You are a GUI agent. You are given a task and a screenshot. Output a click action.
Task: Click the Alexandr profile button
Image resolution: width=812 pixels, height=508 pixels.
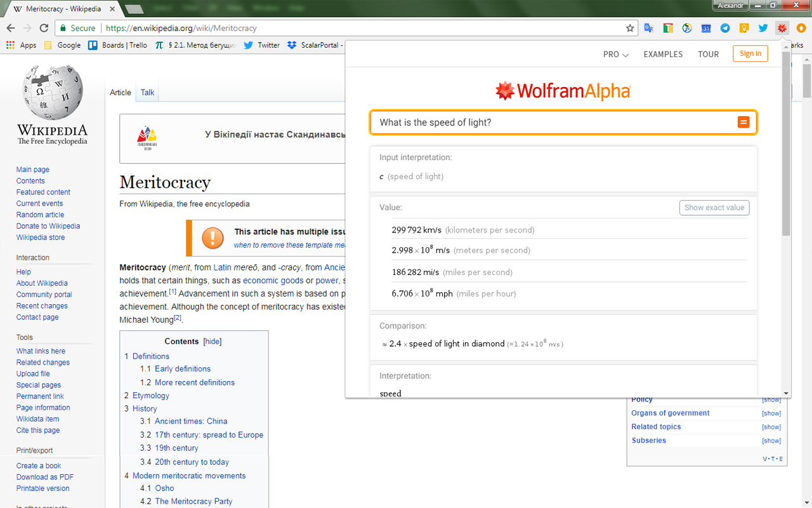click(x=730, y=5)
